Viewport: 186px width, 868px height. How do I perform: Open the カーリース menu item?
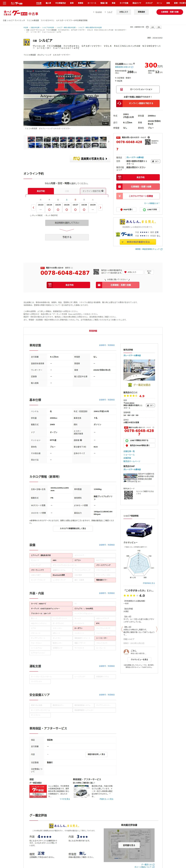click(92, 3)
